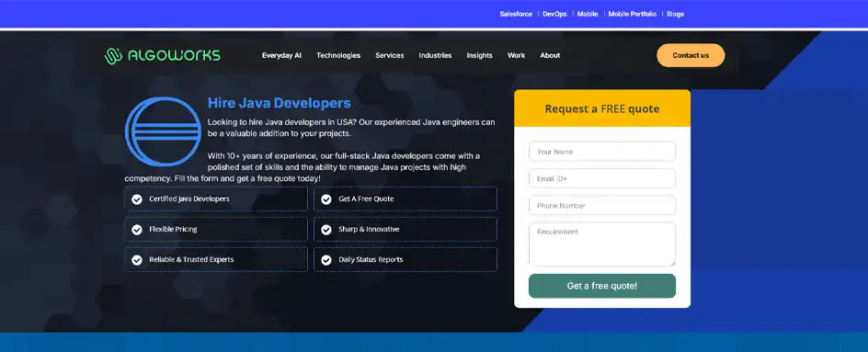Viewport: 868px width, 352px height.
Task: Click checkmark icon beside Certified Java Developers
Action: click(137, 199)
